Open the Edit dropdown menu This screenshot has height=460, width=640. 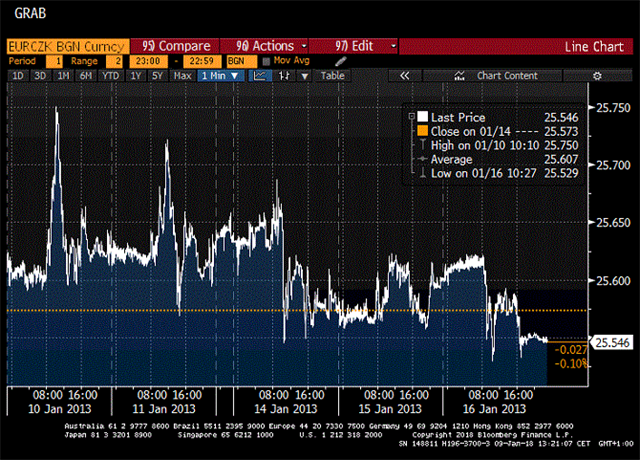pyautogui.click(x=355, y=46)
